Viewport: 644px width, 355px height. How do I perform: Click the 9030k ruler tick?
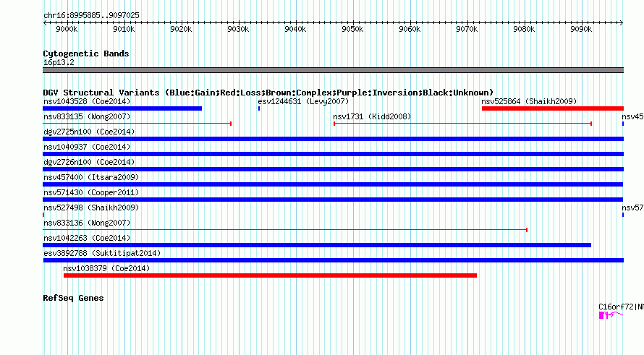[238, 29]
